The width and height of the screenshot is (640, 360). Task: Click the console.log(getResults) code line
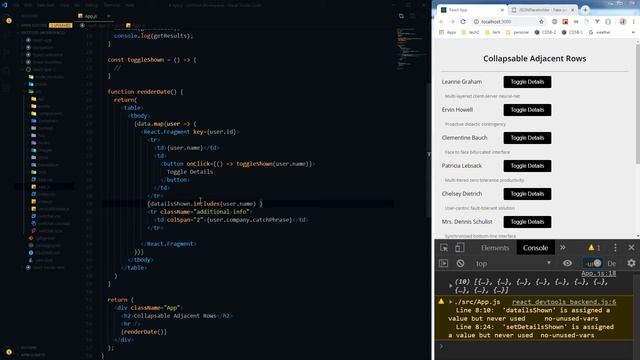pyautogui.click(x=153, y=36)
